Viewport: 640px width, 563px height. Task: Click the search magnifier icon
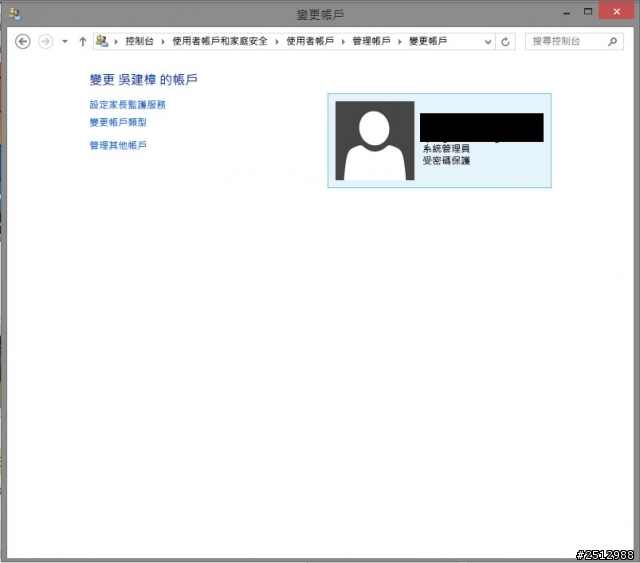[x=612, y=41]
